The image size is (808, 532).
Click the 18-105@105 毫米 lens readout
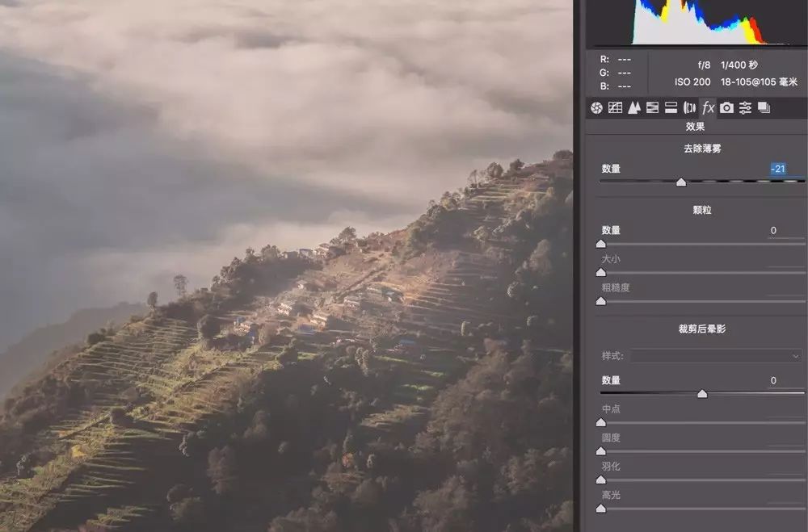tap(759, 82)
